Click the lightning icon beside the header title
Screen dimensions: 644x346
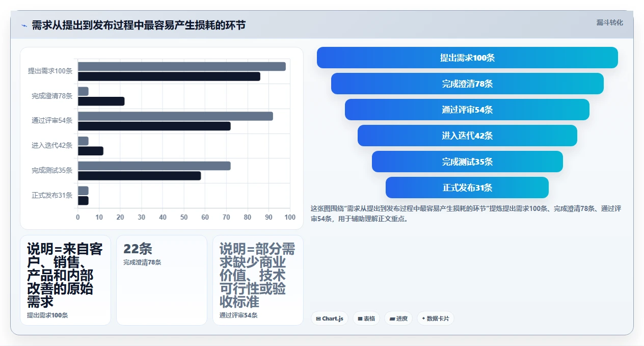pos(24,25)
